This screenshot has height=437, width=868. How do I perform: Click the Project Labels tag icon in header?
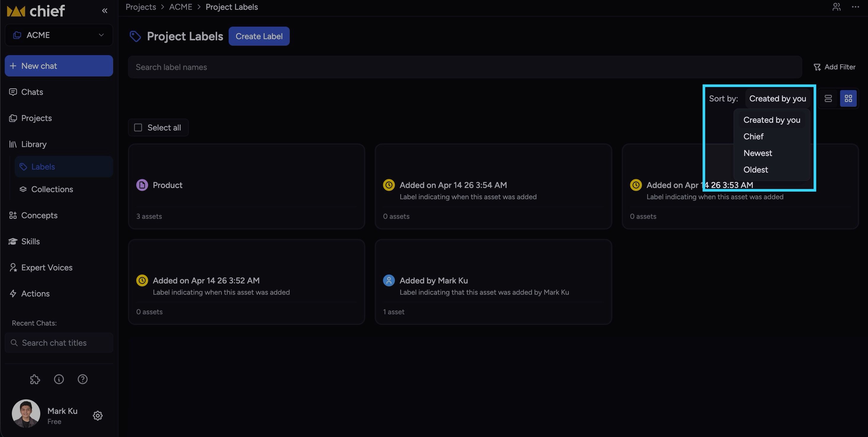135,36
